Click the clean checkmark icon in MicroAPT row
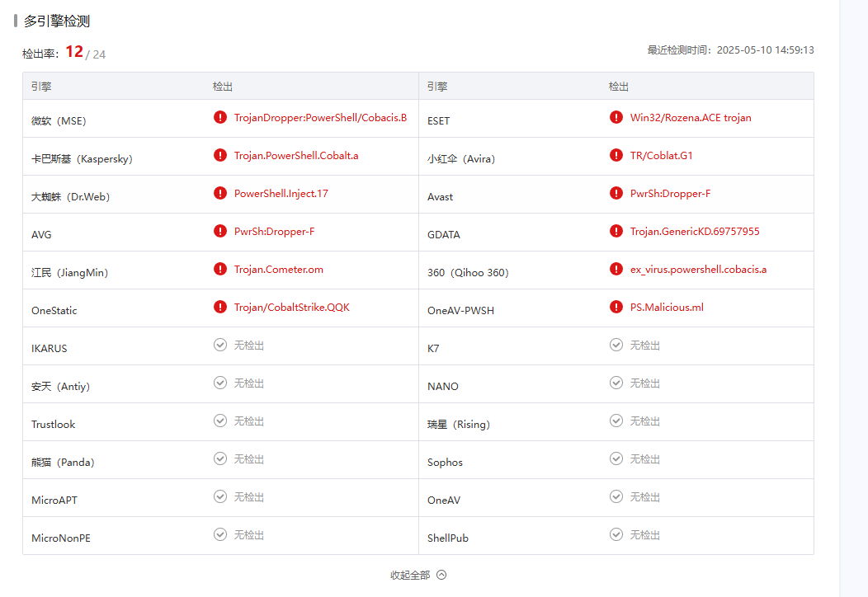Image resolution: width=868 pixels, height=597 pixels. point(220,496)
